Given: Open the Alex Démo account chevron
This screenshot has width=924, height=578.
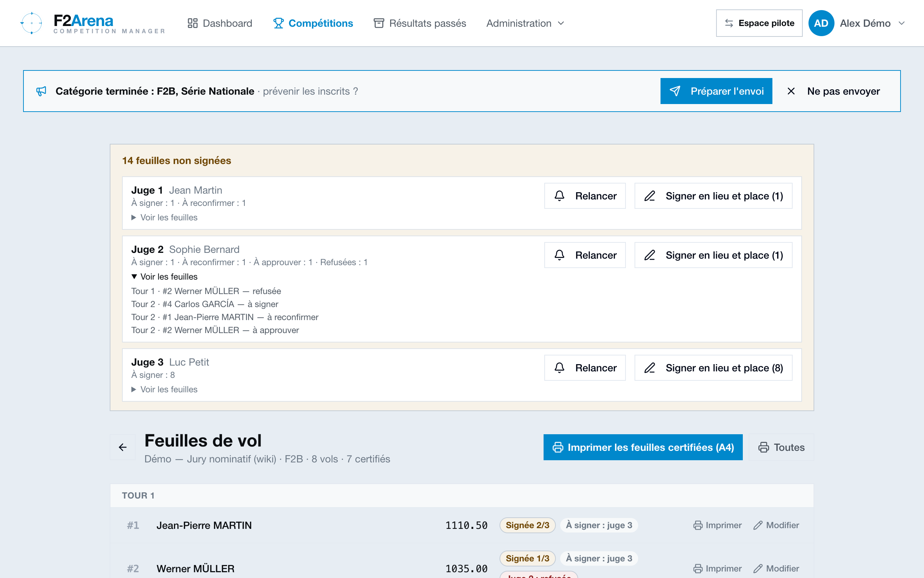Looking at the screenshot, I should (x=901, y=23).
